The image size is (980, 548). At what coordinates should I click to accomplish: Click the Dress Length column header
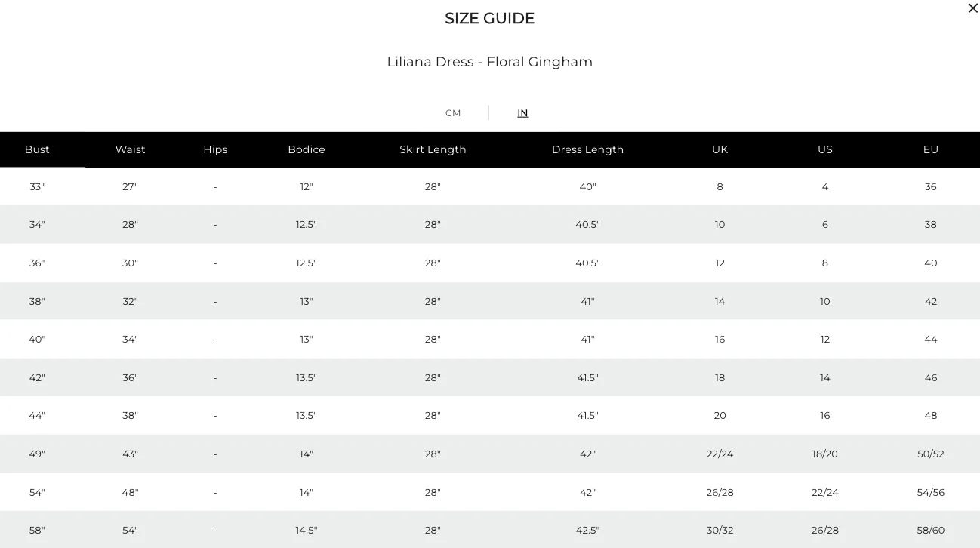[587, 149]
